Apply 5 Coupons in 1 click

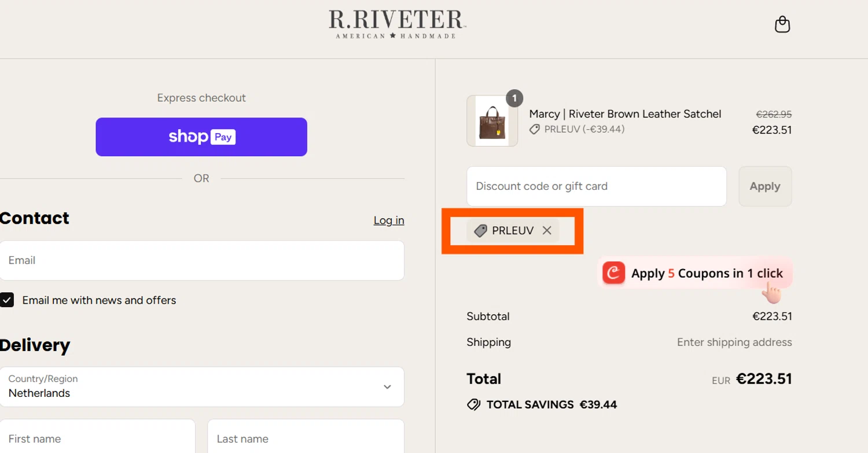(x=694, y=273)
